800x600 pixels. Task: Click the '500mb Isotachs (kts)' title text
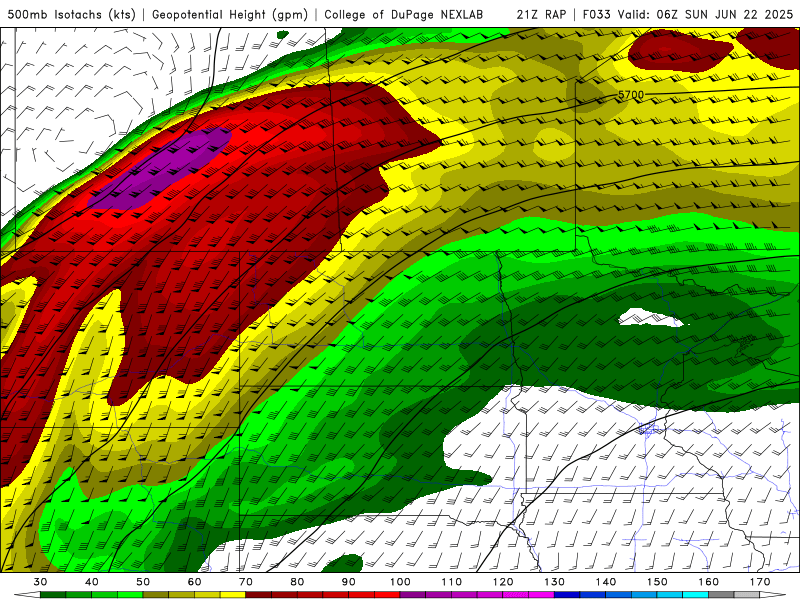click(x=72, y=15)
